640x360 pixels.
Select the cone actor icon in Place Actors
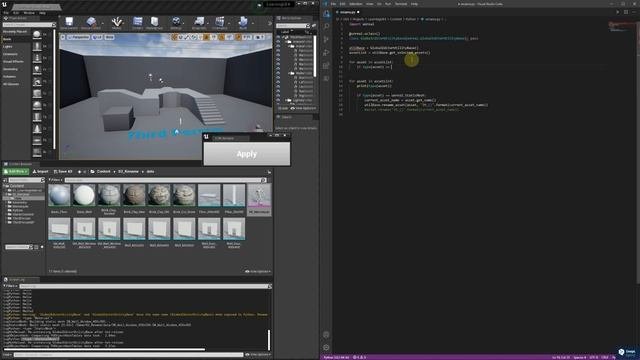tap(37, 129)
